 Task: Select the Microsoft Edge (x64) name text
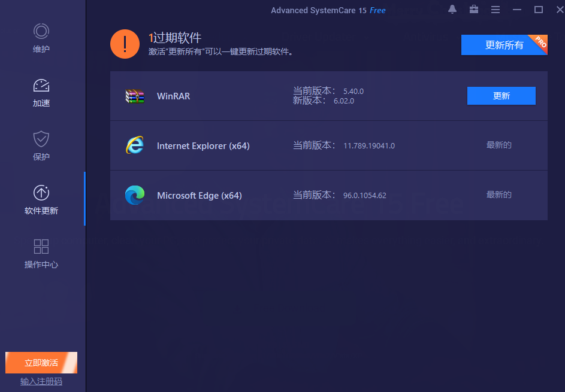pyautogui.click(x=200, y=196)
